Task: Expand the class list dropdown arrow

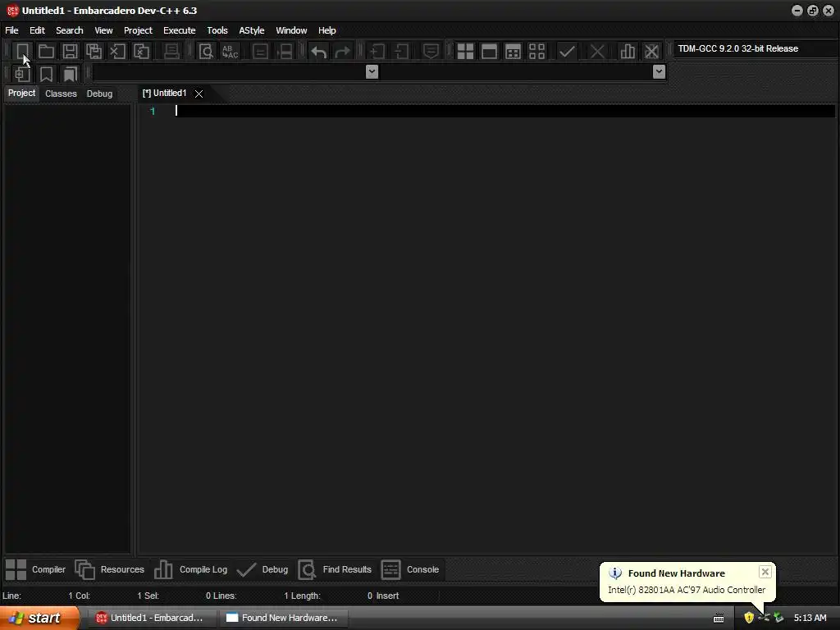Action: tap(372, 72)
